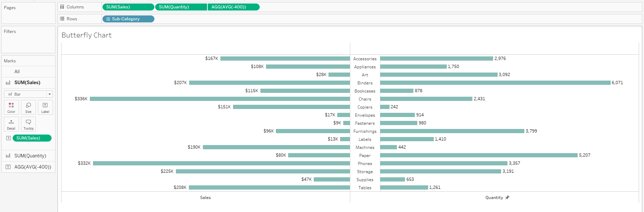Click label icon left of SUM(Sales) marks pill
The width and height of the screenshot is (644, 212).
[x=8, y=138]
